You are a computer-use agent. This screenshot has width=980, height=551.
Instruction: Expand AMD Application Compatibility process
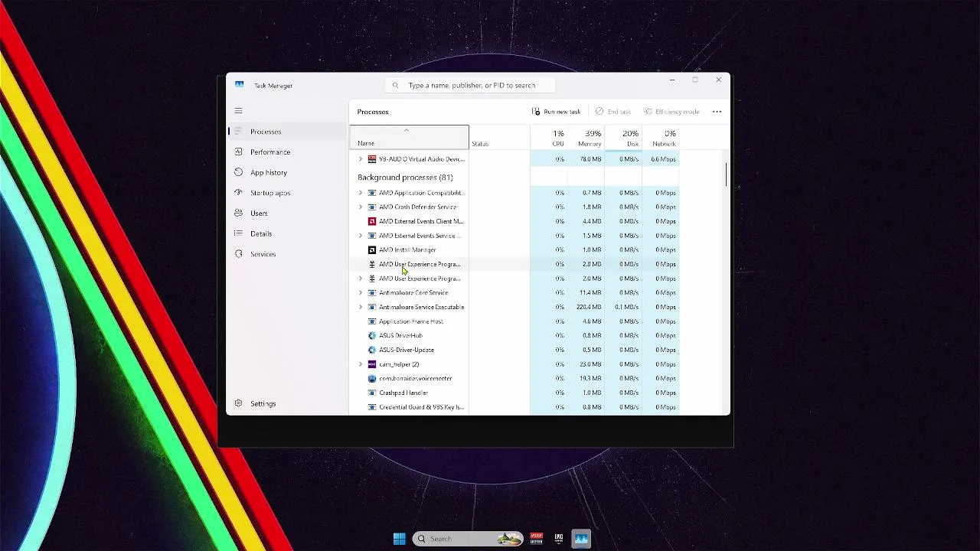point(361,193)
